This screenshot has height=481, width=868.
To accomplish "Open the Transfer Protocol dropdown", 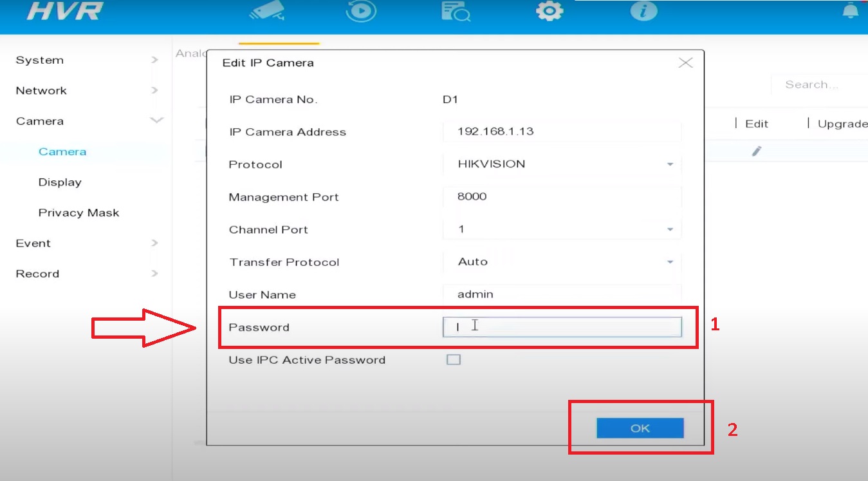I will 669,261.
